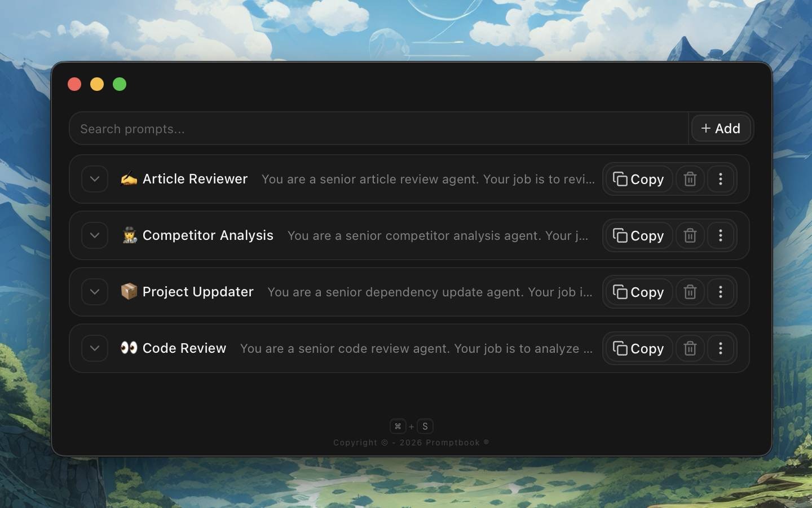The image size is (812, 508).
Task: Open more options for Project Uppdater
Action: [720, 292]
